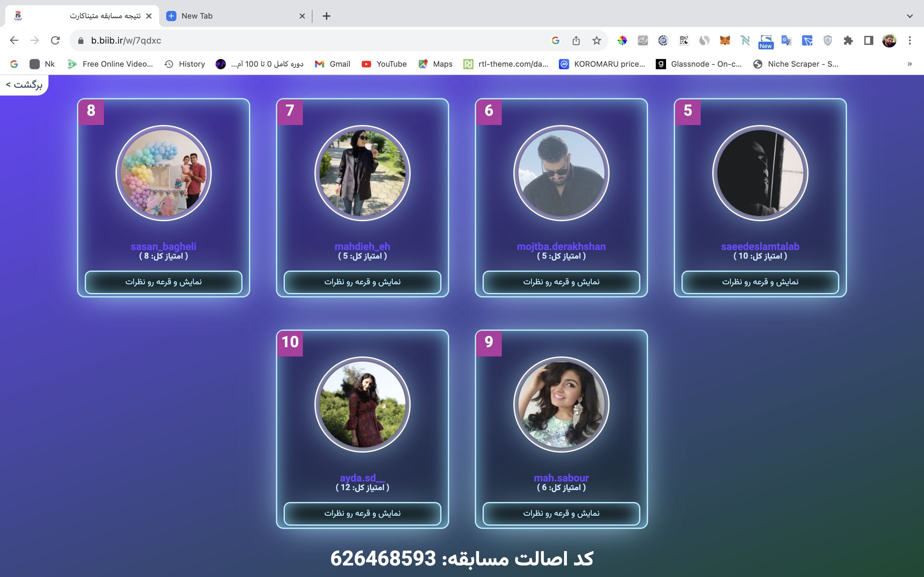The image size is (924, 577).
Task: Click the Share page icon in the address bar
Action: click(x=576, y=40)
